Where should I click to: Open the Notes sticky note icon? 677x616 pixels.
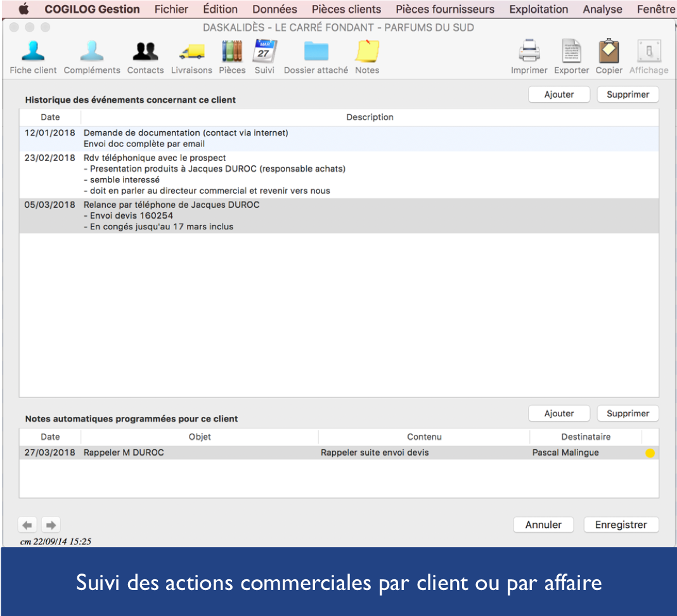(x=367, y=51)
